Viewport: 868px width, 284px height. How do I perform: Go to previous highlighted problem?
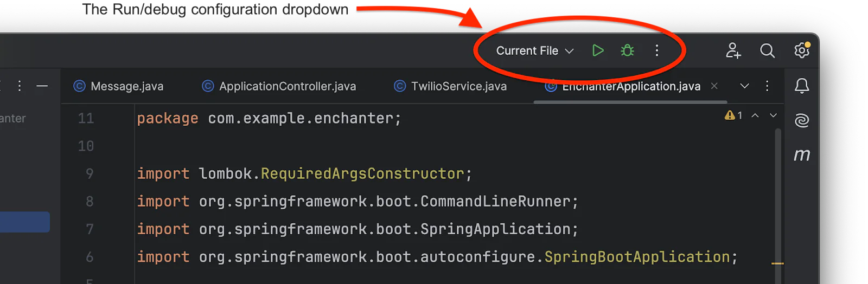[755, 115]
